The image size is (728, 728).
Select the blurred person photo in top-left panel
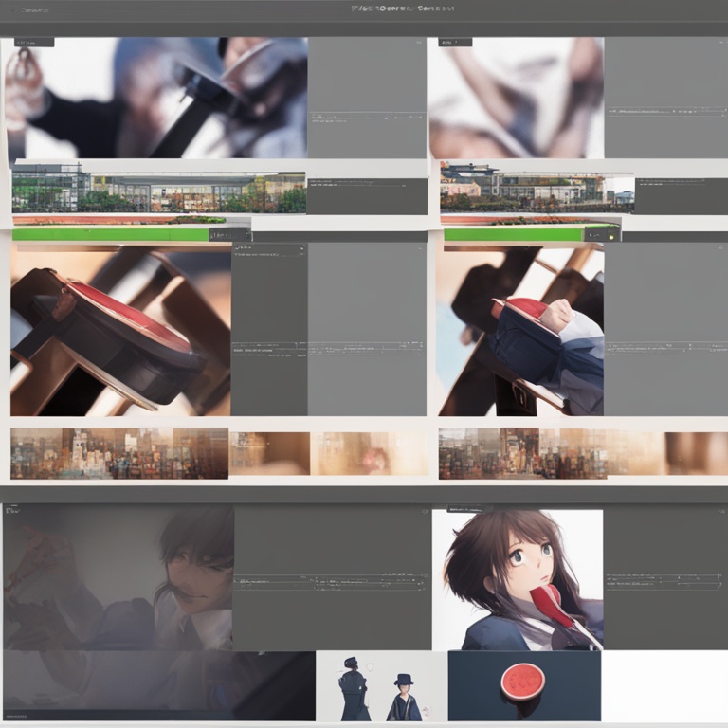(156, 98)
